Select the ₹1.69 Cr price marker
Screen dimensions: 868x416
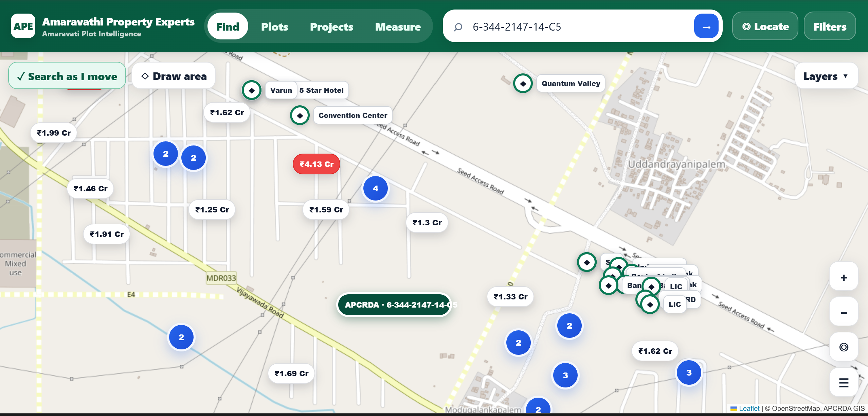tap(291, 374)
